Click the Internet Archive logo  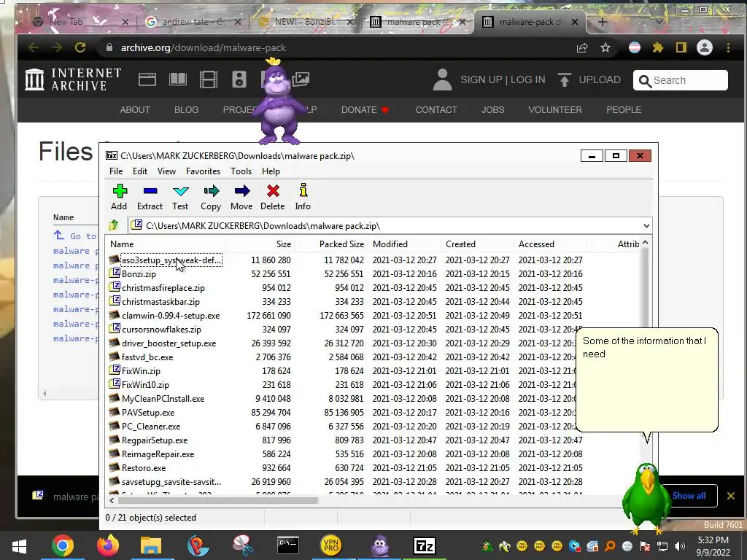73,79
